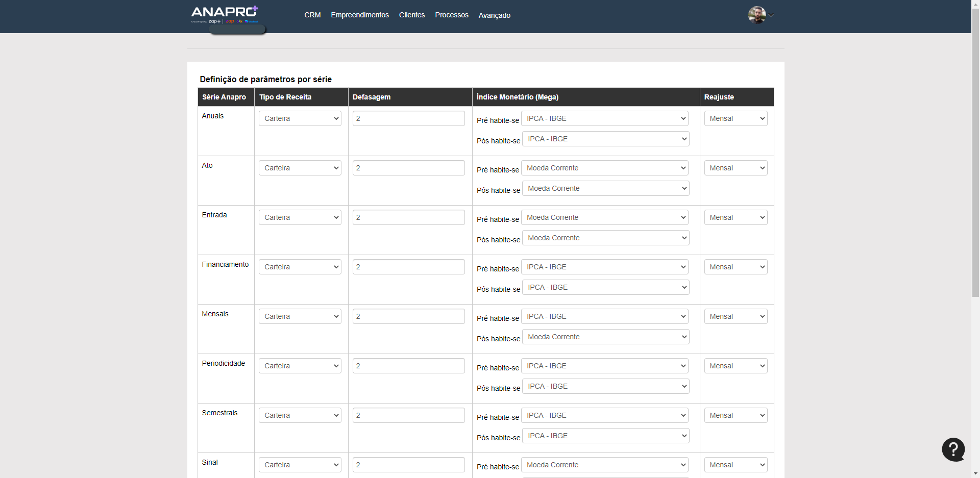Open Pré habite-se dropdown for Semestrais
This screenshot has height=478, width=980.
(x=604, y=415)
